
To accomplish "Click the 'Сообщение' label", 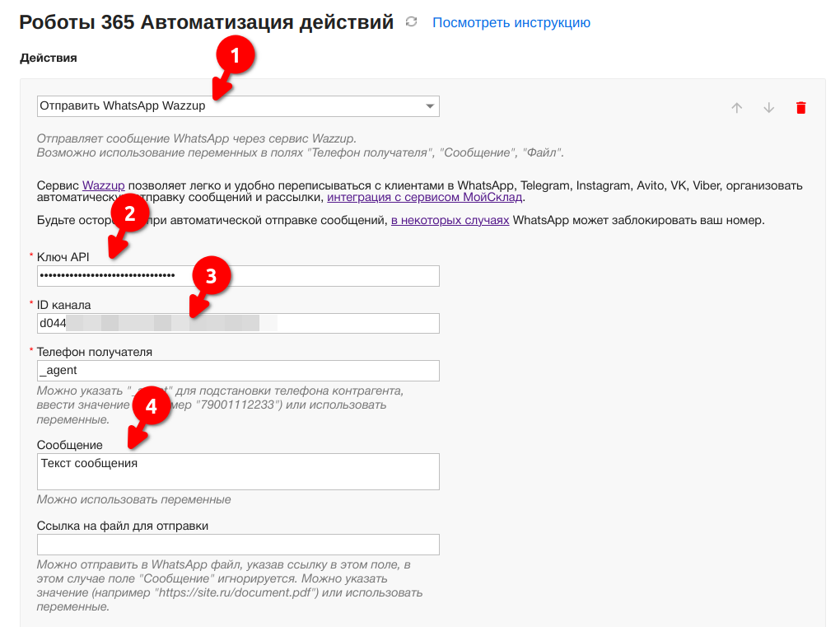I will pos(70,446).
